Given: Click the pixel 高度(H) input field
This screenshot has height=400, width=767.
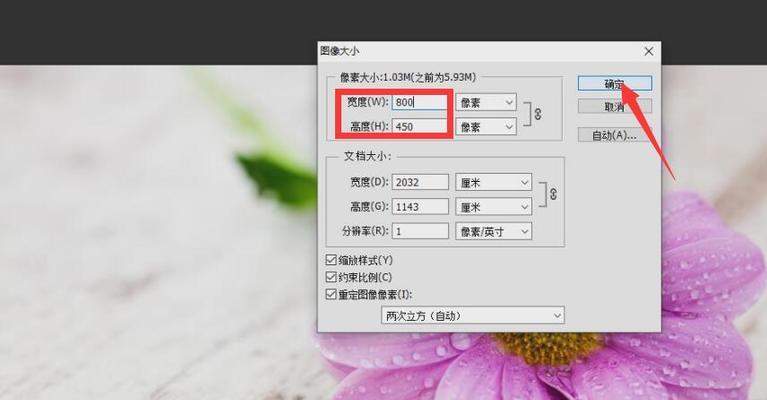Looking at the screenshot, I should (419, 126).
